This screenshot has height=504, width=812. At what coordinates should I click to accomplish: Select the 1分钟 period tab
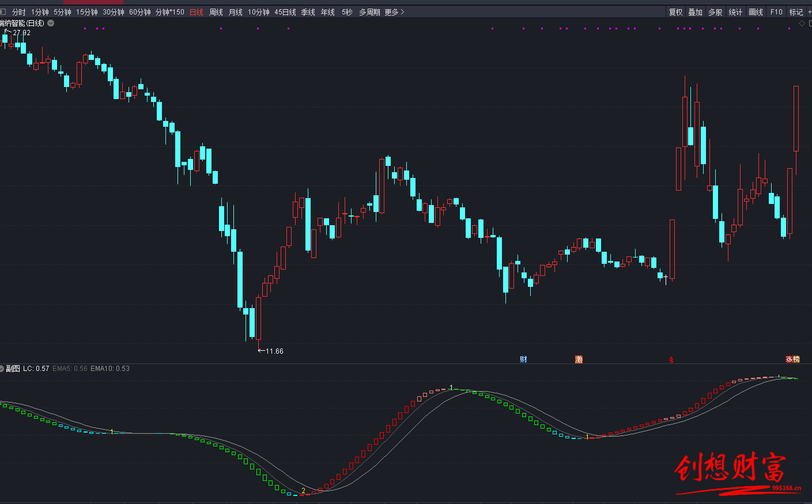40,12
